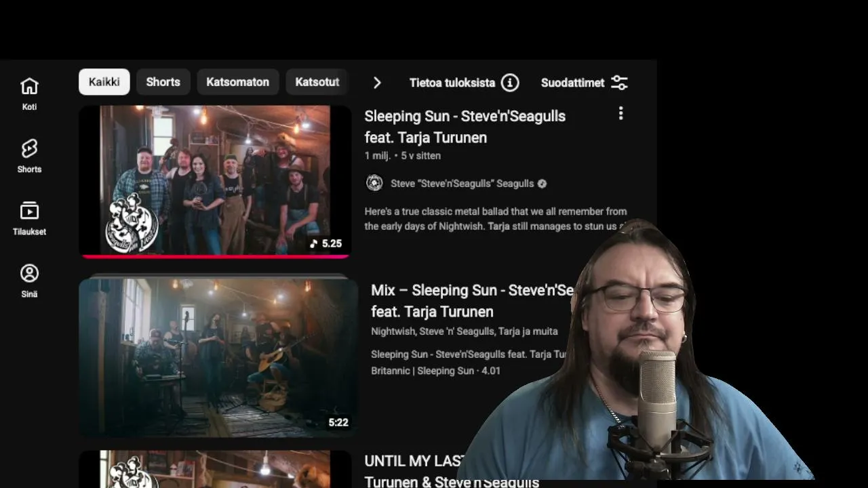Click the "Britannic | Sleeping Sun · 4.01" line
Viewport: 868px width, 488px height.
coord(435,371)
